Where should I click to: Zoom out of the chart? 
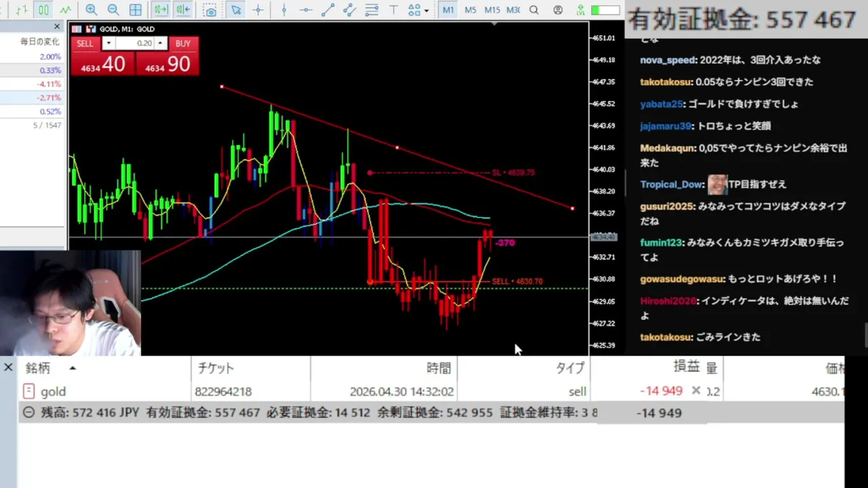coord(113,10)
